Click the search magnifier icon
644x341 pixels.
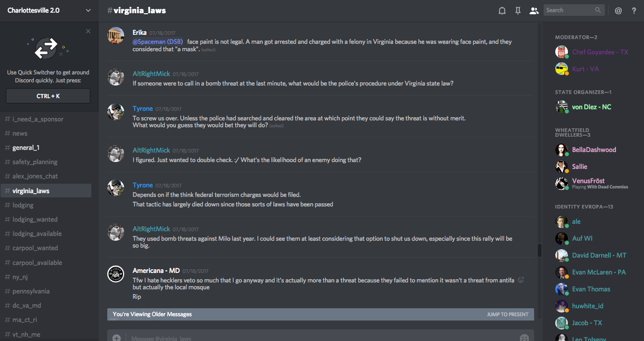598,10
